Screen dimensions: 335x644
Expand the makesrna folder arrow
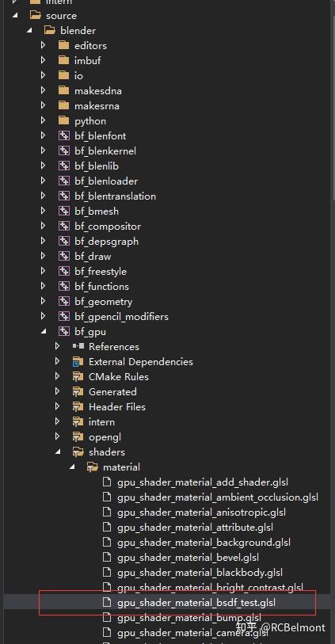tap(43, 105)
